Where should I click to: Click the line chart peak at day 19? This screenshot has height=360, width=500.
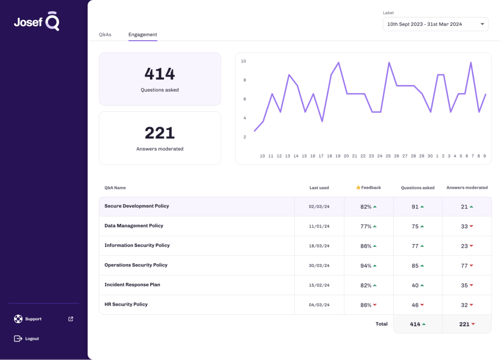[x=339, y=63]
